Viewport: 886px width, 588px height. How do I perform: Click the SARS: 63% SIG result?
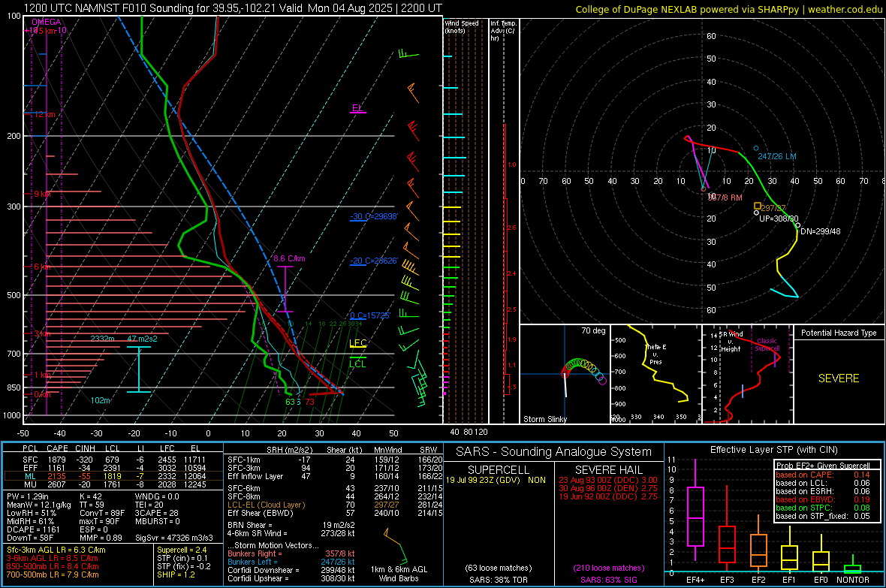tap(608, 580)
